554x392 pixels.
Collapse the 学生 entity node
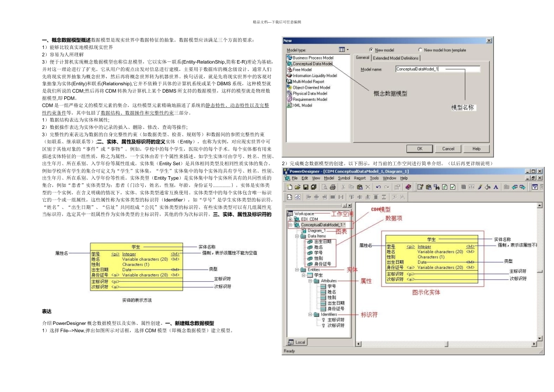point(303,275)
